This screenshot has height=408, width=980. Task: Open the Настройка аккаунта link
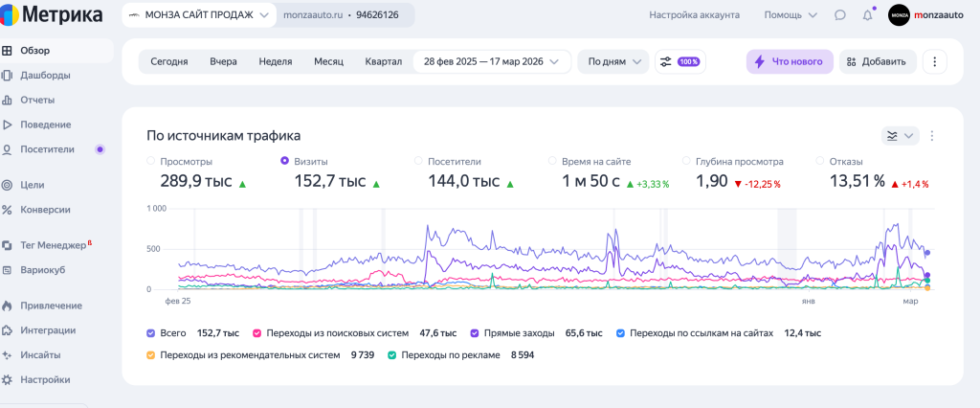pos(694,15)
